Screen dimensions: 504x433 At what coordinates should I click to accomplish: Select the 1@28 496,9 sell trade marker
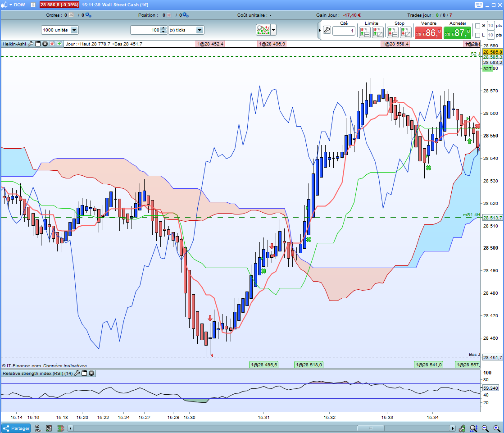point(272,44)
